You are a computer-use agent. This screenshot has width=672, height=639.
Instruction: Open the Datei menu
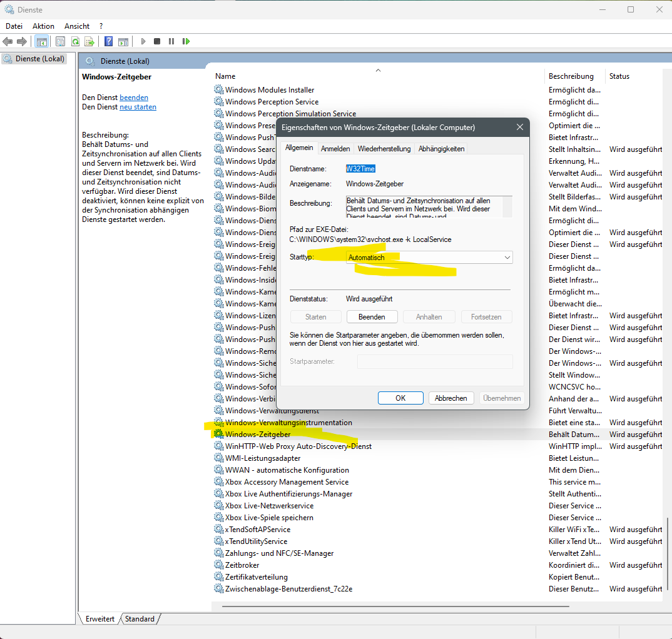click(x=14, y=26)
